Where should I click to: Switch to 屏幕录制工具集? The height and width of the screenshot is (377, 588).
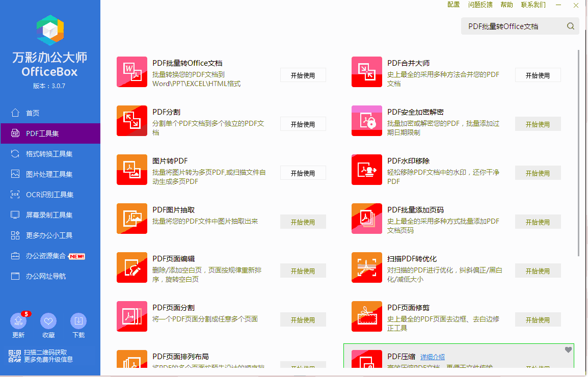point(50,215)
